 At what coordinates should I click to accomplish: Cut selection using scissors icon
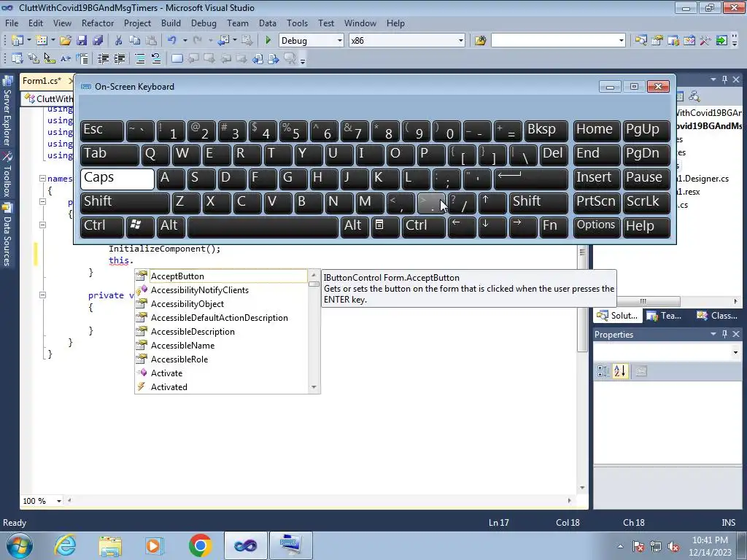click(119, 41)
